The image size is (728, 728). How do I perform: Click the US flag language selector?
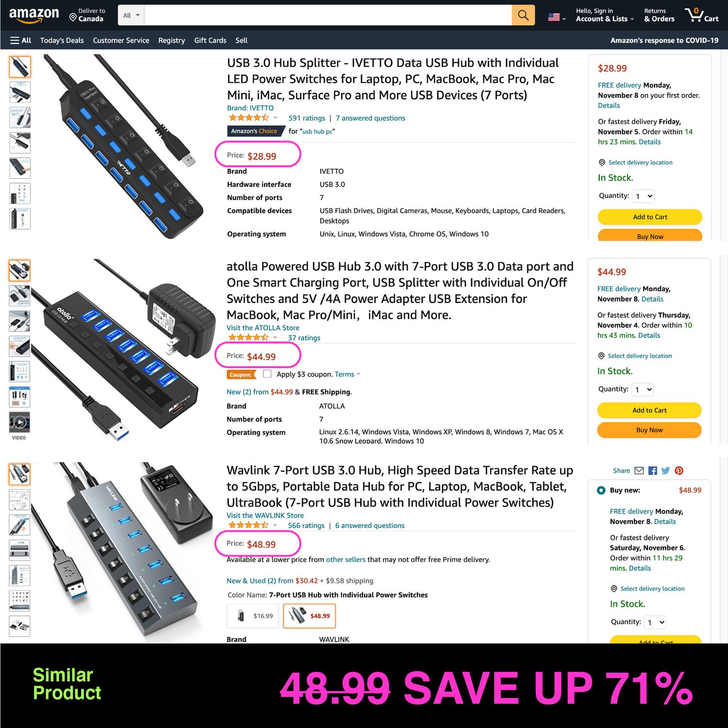point(557,17)
